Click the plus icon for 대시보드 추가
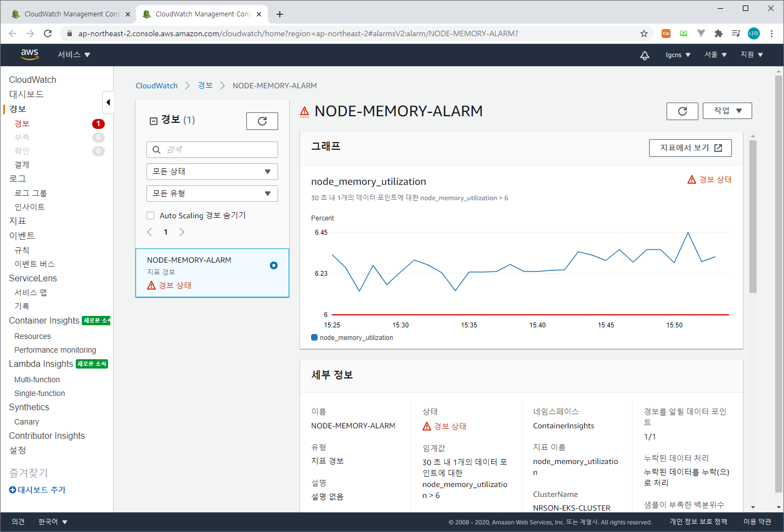 (13, 490)
